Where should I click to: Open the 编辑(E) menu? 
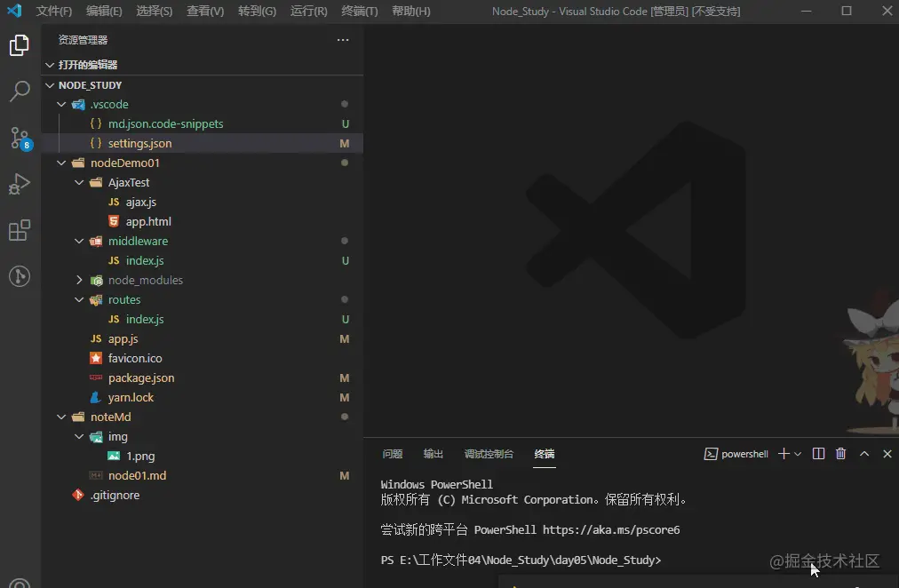tap(104, 11)
